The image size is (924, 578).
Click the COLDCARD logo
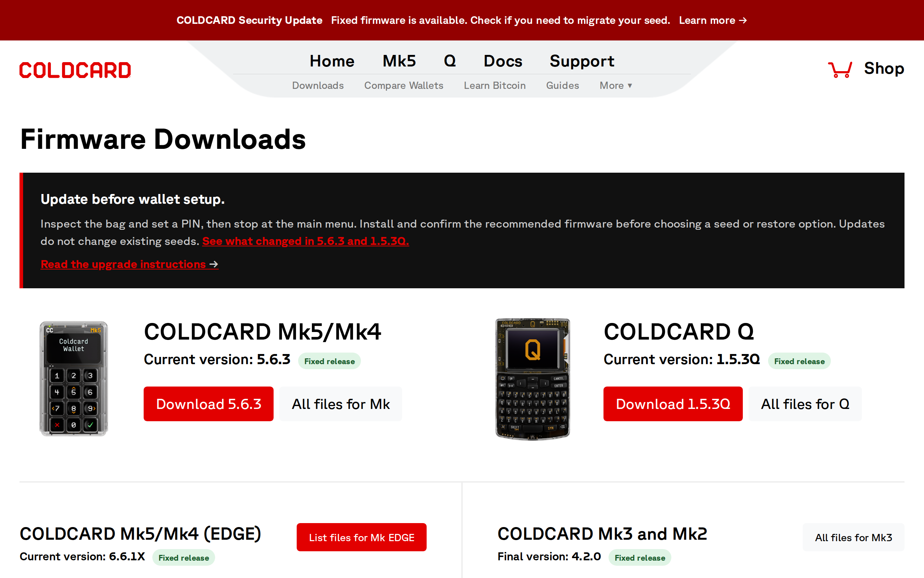click(x=75, y=70)
